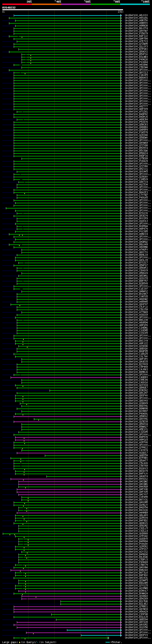Click the cyan alignment bar of UniRef100_A8J0I0
This screenshot has height=644, width=152.
pos(67,15)
